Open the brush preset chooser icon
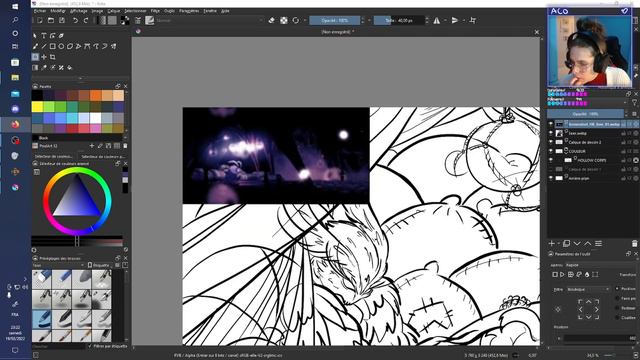The height and width of the screenshot is (360, 640). point(150,20)
